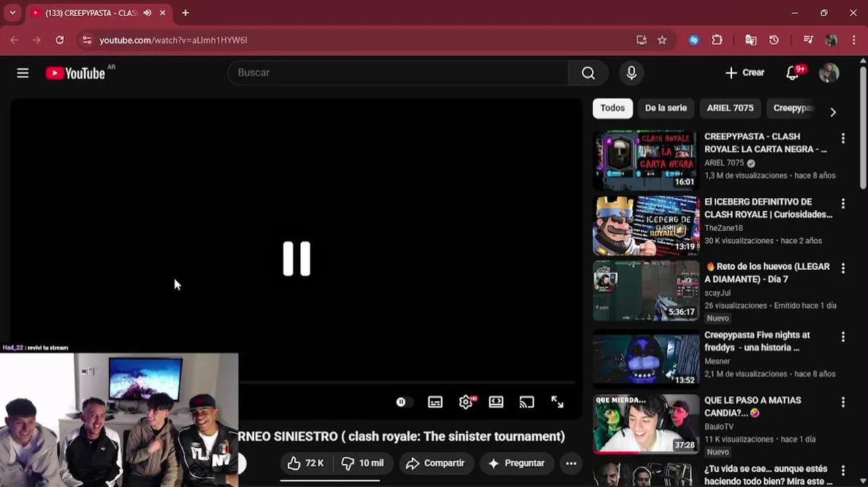Open Google Translate extension icon
This screenshot has width=868, height=487.
coord(751,40)
